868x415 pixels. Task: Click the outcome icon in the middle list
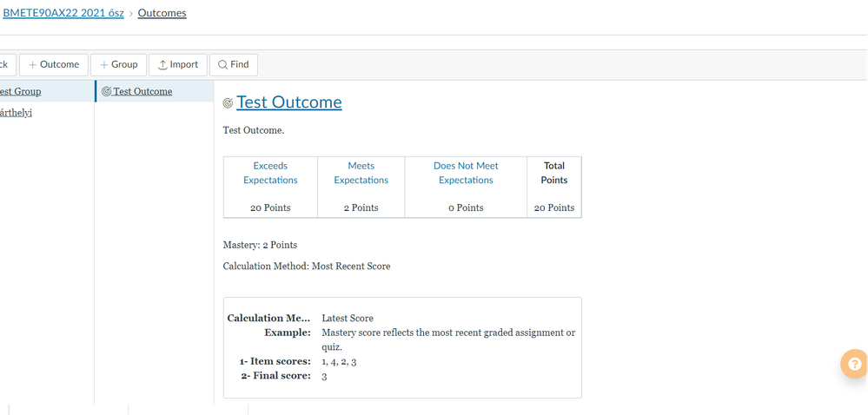106,92
